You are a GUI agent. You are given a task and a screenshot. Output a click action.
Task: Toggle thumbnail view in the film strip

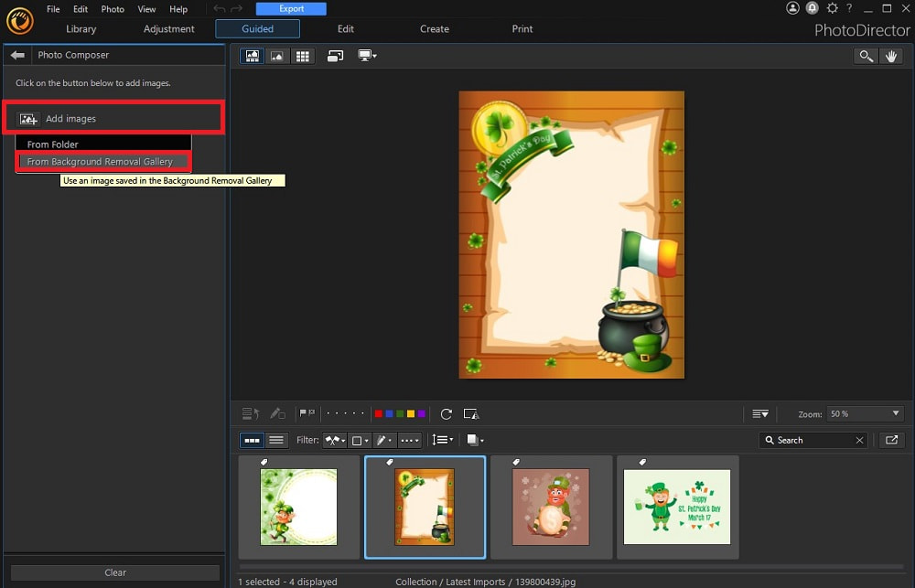(253, 440)
